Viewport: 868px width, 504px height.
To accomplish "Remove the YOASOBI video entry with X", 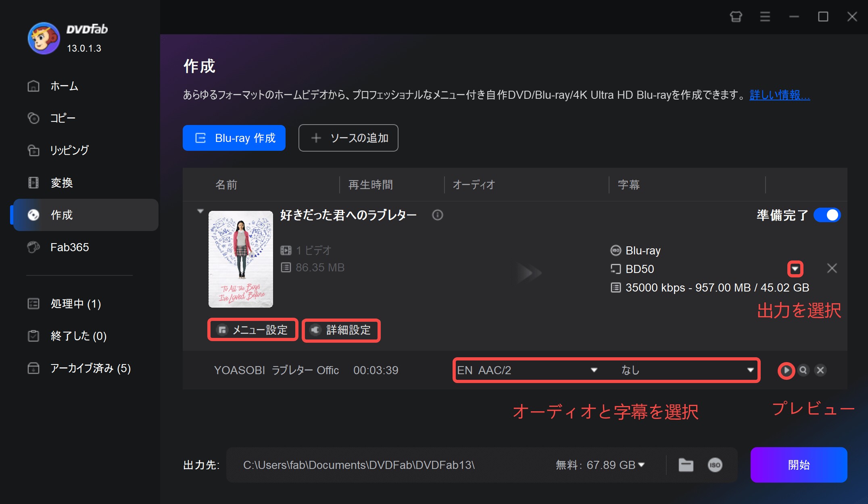I will (x=820, y=370).
